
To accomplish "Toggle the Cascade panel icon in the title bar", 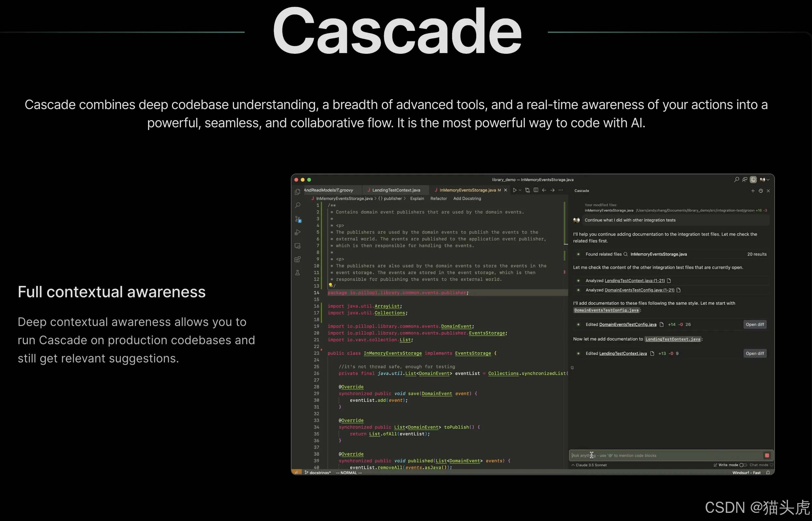I will pos(753,180).
